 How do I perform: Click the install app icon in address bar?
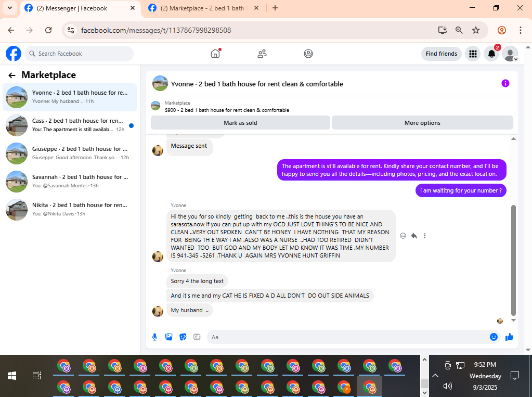443,30
